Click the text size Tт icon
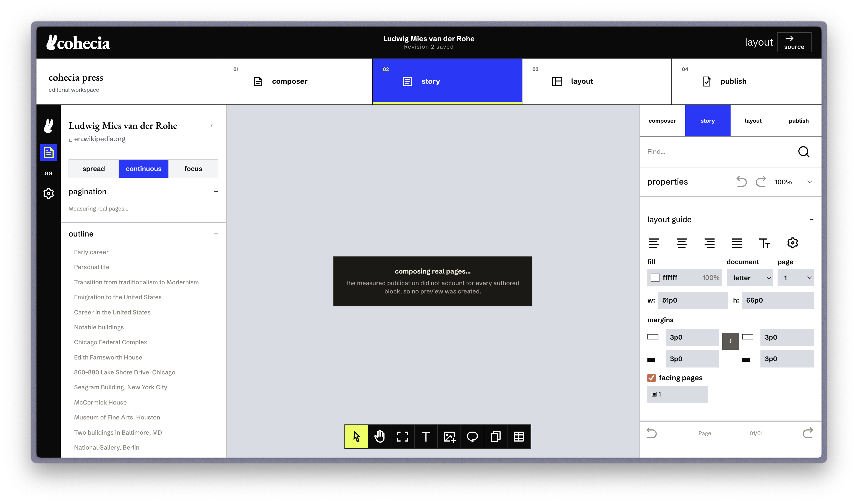Viewport: 858px width, 504px height. 764,243
